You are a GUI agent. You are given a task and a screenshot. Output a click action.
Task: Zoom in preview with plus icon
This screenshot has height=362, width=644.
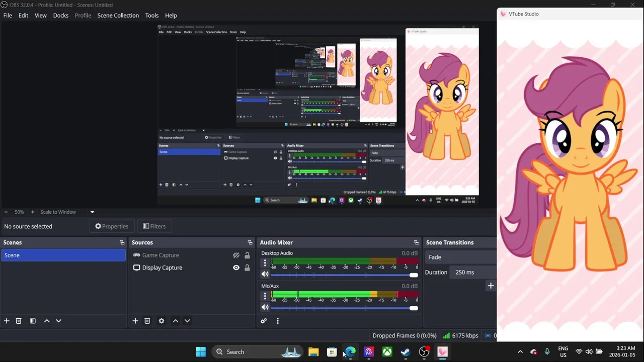click(x=33, y=212)
